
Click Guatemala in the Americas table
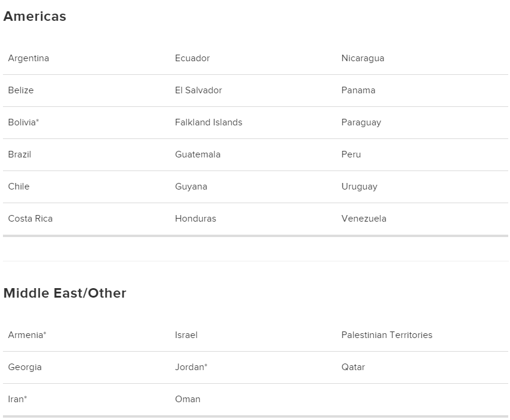pos(197,154)
